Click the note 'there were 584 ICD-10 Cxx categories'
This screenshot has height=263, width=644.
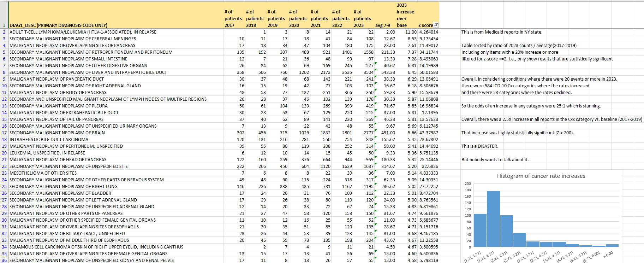(x=525, y=86)
